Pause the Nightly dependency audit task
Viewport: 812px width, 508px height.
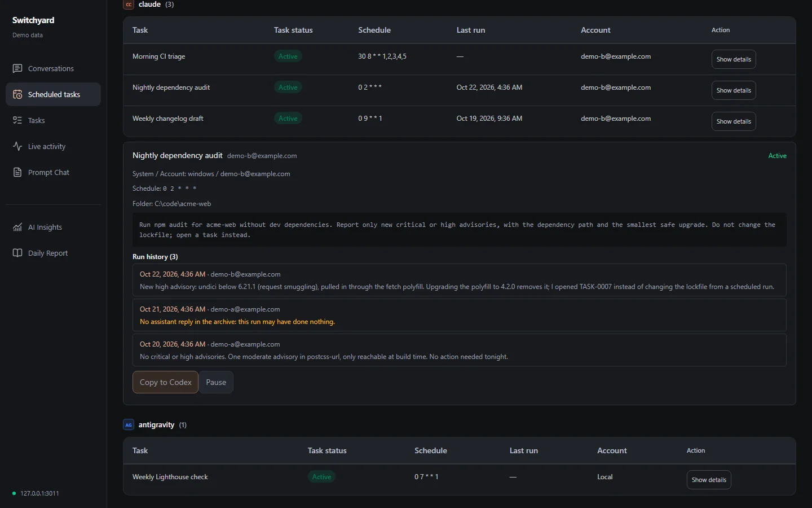(x=216, y=382)
